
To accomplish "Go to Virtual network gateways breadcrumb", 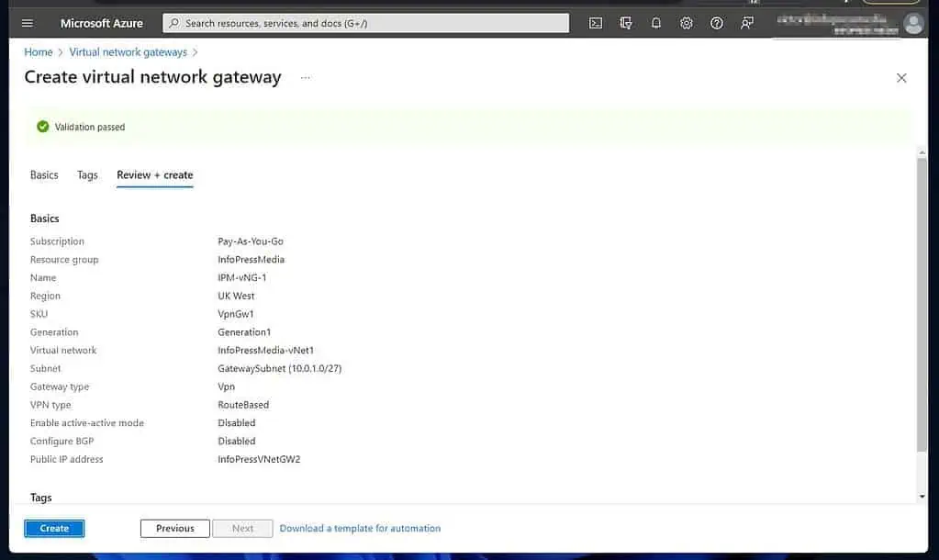I will pos(128,52).
